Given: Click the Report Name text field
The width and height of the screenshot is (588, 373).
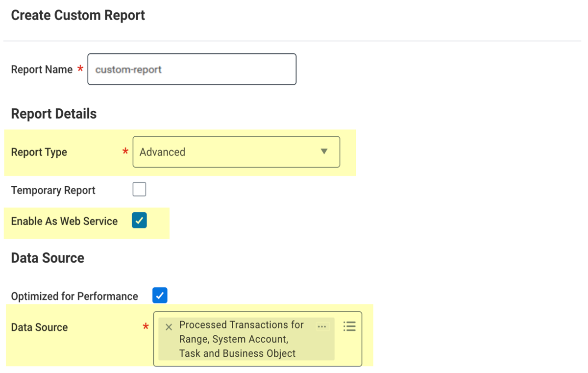Looking at the screenshot, I should (192, 69).
